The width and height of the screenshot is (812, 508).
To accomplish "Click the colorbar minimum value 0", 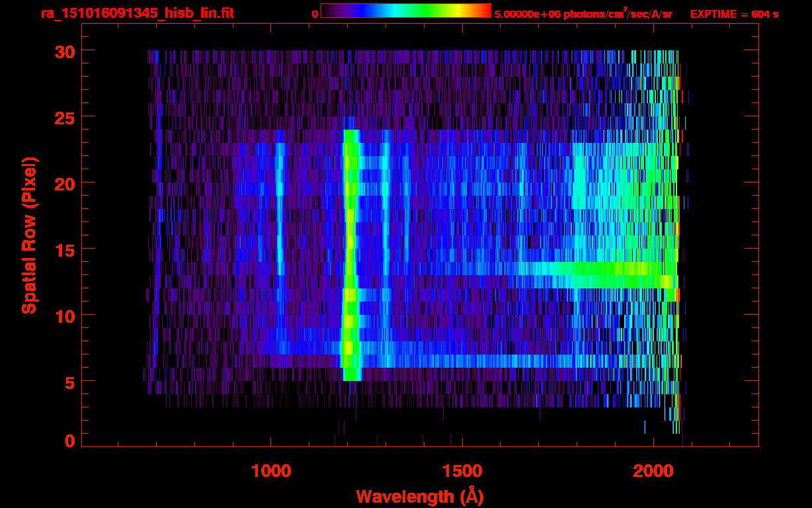I will pos(315,14).
